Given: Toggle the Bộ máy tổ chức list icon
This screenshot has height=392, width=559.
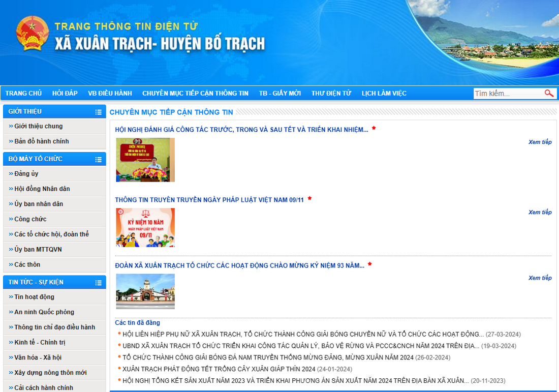Looking at the screenshot, I should pos(98,160).
